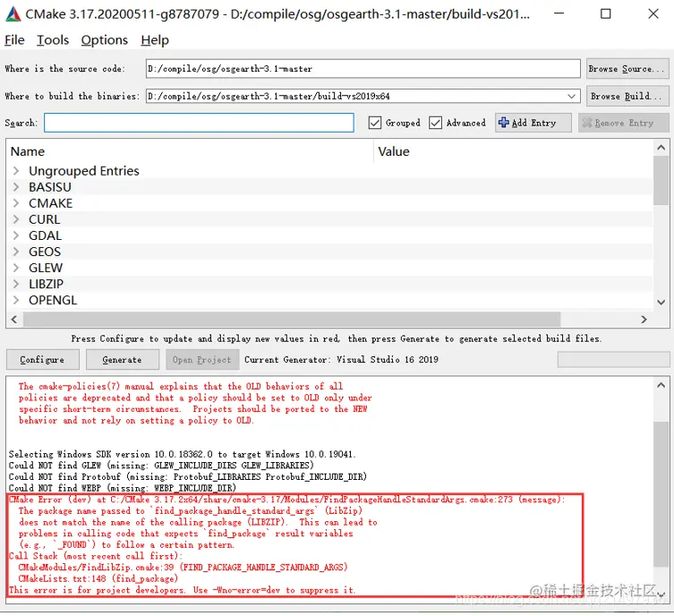Click the entries list vertical scrollbar thumb
Image resolution: width=674 pixels, height=616 pixels.
pos(661,181)
